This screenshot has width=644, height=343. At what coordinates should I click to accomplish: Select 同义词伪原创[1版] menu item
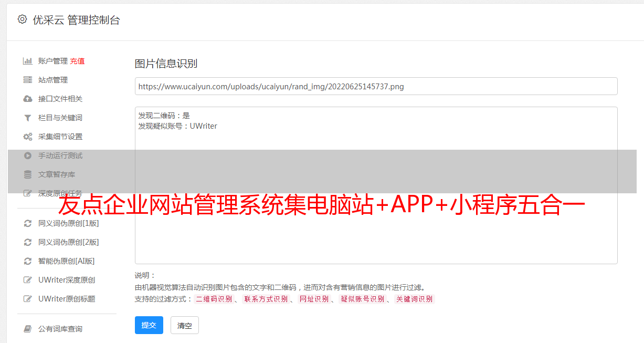click(x=69, y=223)
